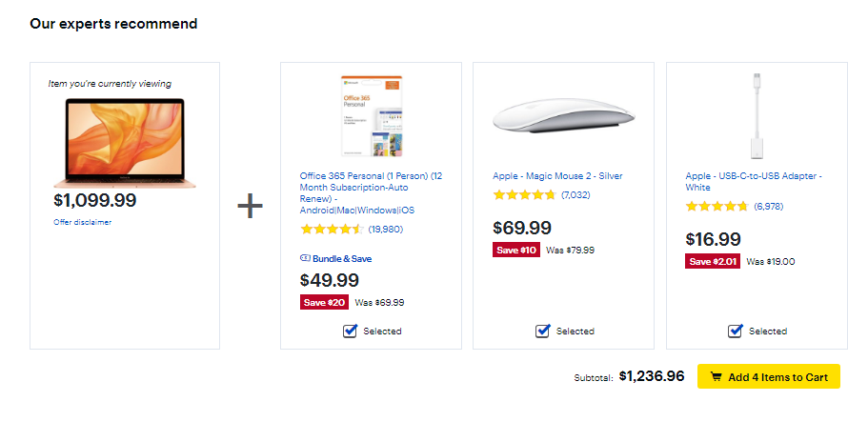The width and height of the screenshot is (868, 422).
Task: Open the USB-C-to-USB Adapter image
Action: (756, 116)
